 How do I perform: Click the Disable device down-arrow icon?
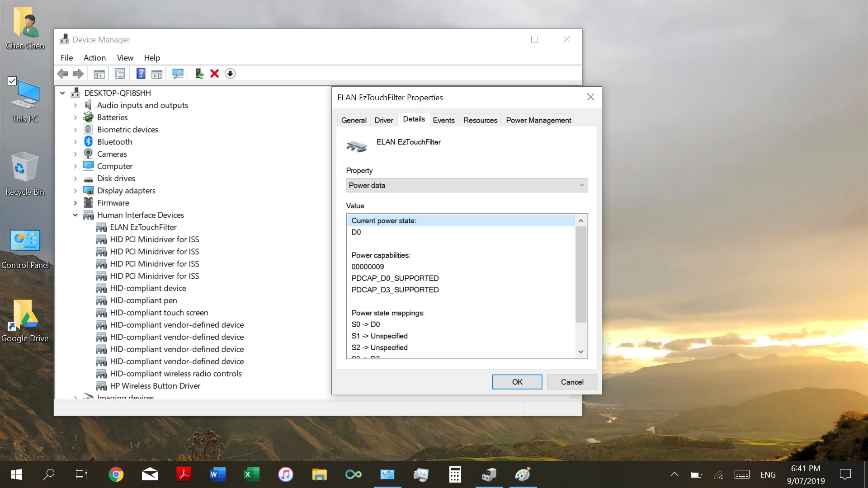pos(230,74)
